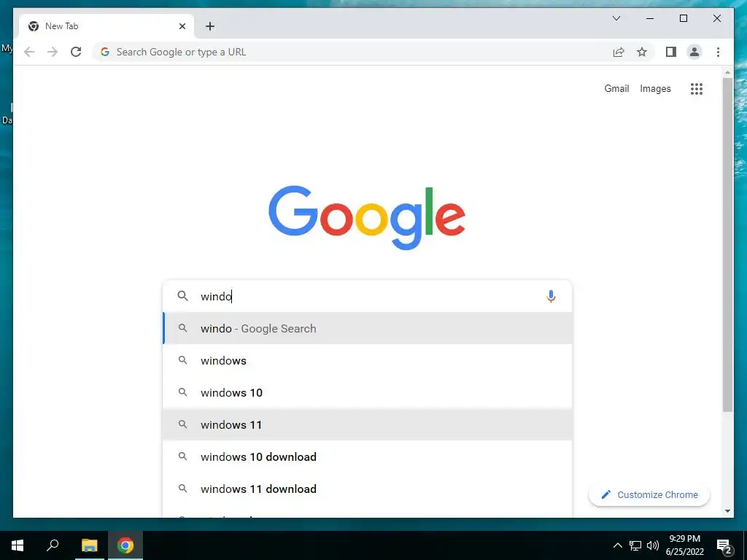Open the notification center icon
The image size is (747, 560).
click(x=724, y=545)
